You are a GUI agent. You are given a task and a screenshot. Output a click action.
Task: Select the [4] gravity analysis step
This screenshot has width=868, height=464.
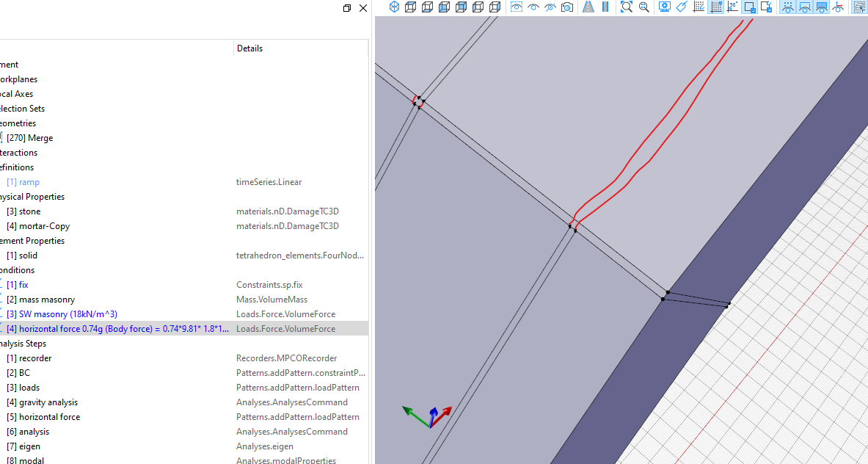(x=42, y=402)
